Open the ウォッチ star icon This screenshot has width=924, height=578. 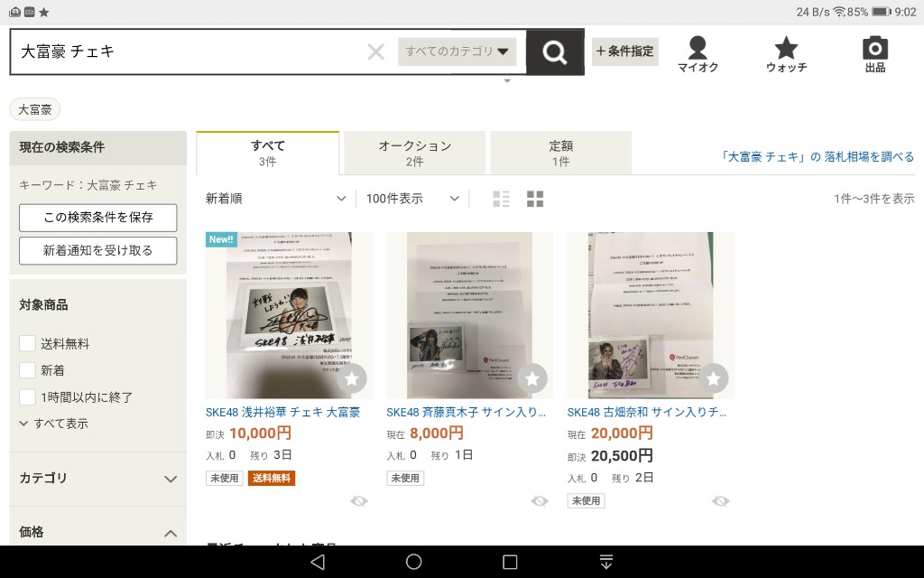(x=786, y=54)
